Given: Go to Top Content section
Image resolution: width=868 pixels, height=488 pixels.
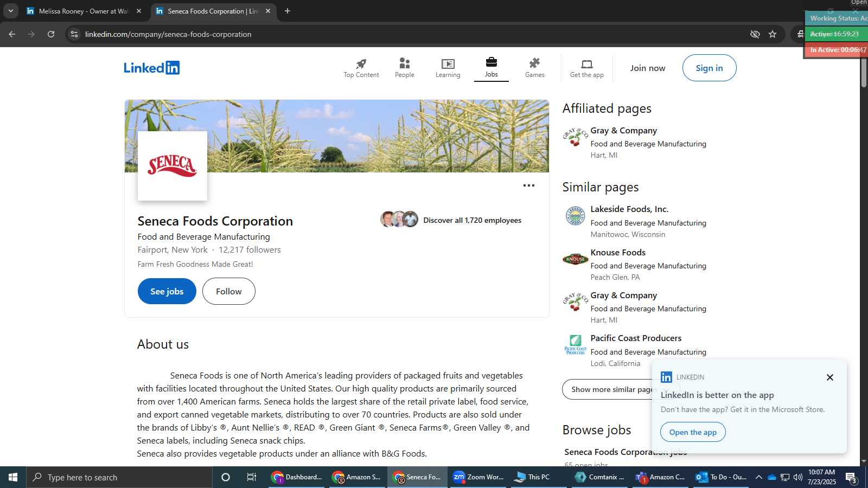Looking at the screenshot, I should click(x=361, y=68).
